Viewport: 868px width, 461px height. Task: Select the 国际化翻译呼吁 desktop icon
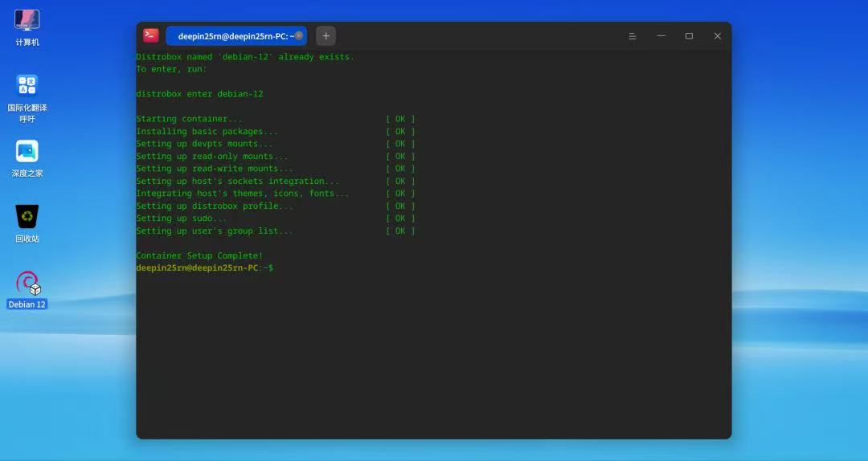coord(27,99)
